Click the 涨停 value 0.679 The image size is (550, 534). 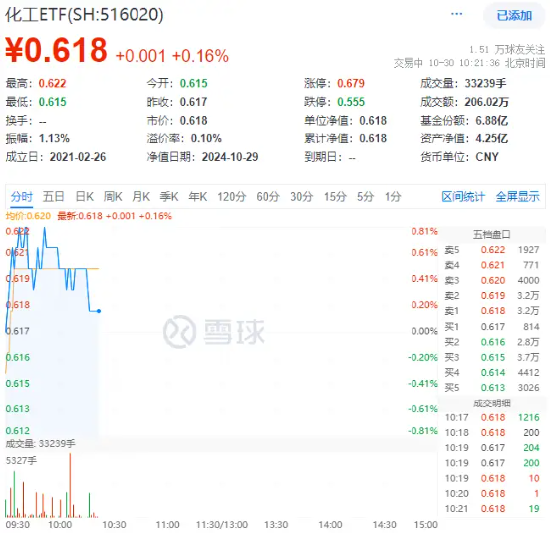point(351,84)
